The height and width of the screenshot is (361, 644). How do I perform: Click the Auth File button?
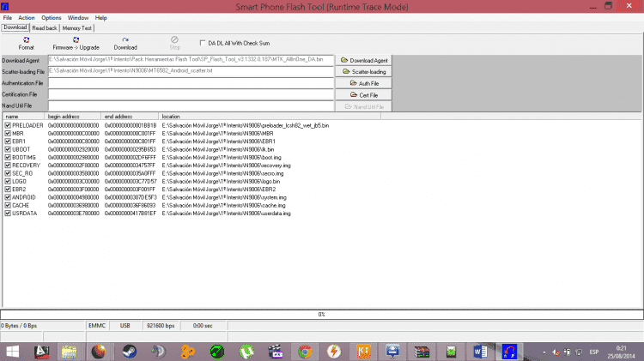pos(363,83)
